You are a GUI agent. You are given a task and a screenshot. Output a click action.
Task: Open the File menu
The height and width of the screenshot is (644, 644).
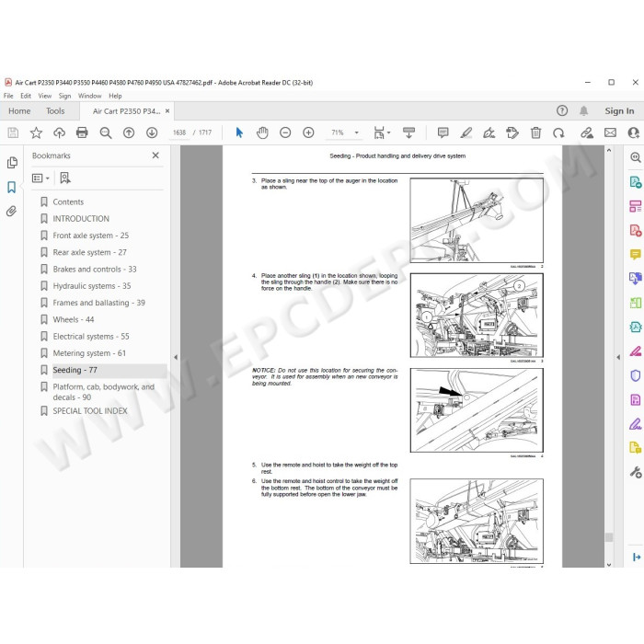coord(8,96)
